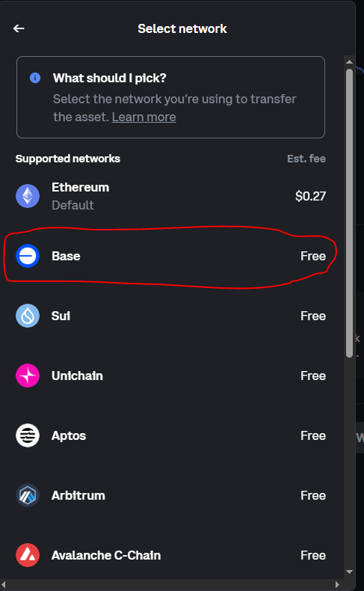The image size is (364, 591).
Task: Pick the Sui network icon
Action: [x=28, y=316]
